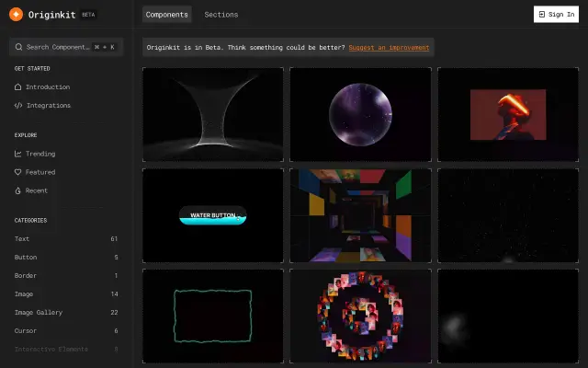Switch to the Components tab
This screenshot has width=588, height=368.
coord(167,15)
